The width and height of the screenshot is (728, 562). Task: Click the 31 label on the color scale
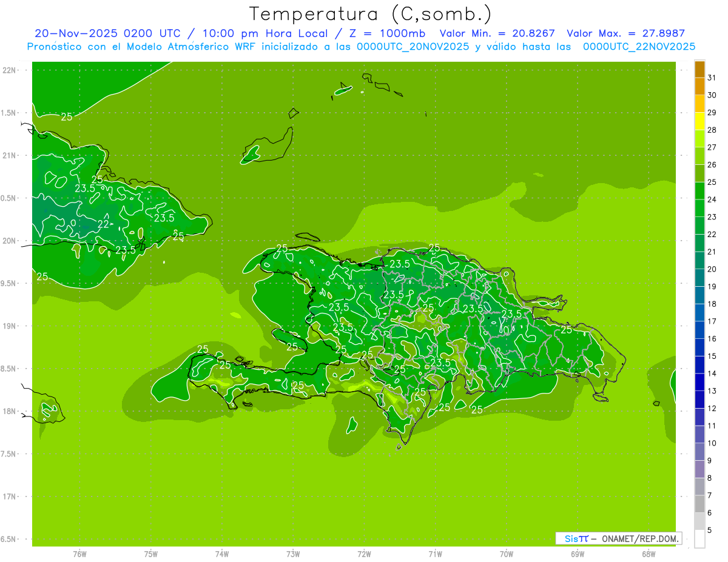point(712,78)
